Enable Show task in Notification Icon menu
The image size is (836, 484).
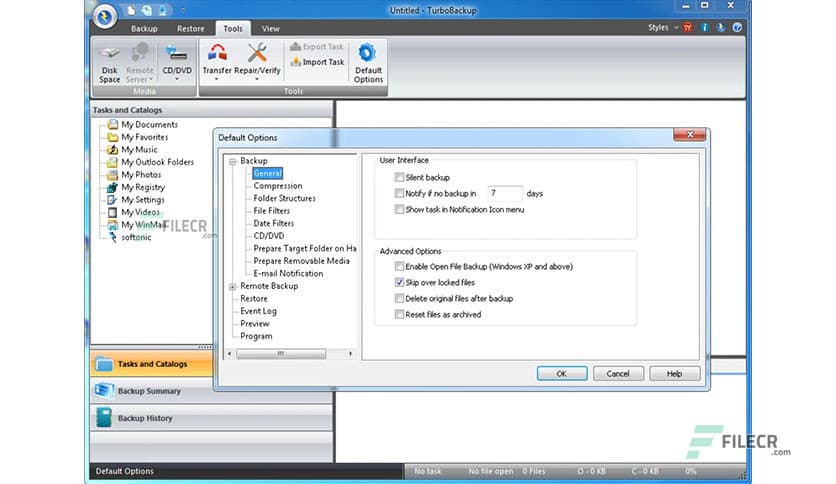[x=399, y=209]
